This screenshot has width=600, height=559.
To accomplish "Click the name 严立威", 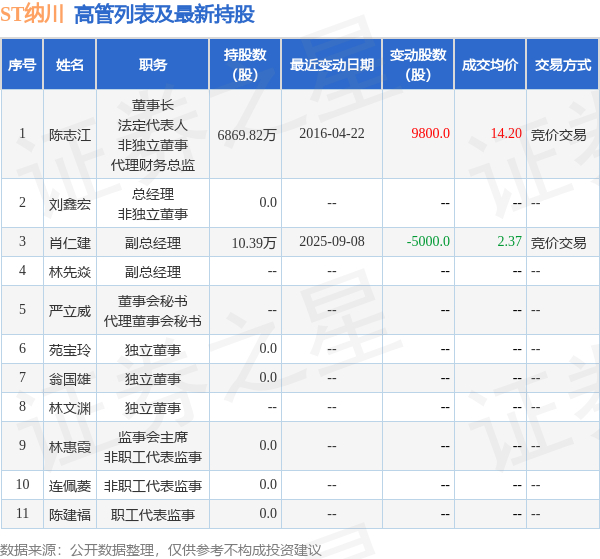I will click(70, 311).
